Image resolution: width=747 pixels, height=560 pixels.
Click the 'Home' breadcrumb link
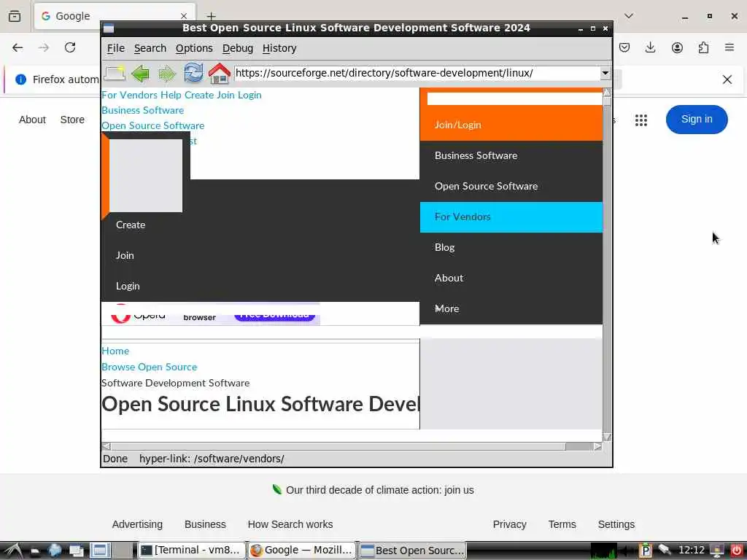115,351
